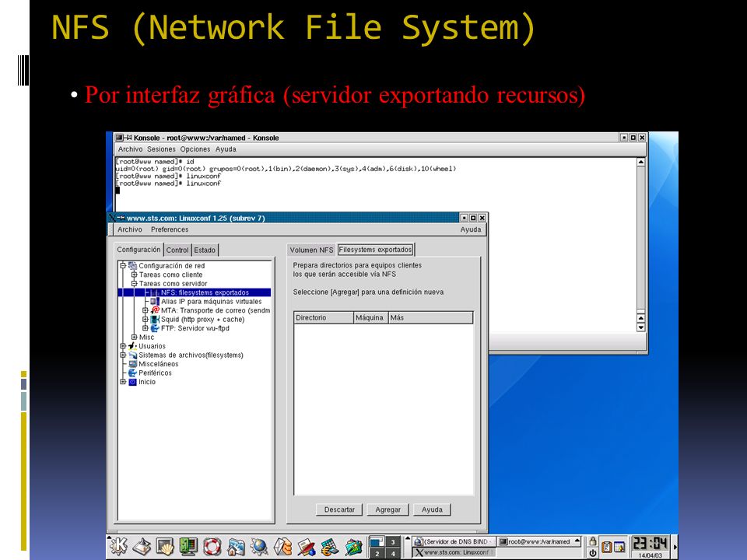Expand the Misc tree node
This screenshot has height=560, width=747.
point(134,337)
